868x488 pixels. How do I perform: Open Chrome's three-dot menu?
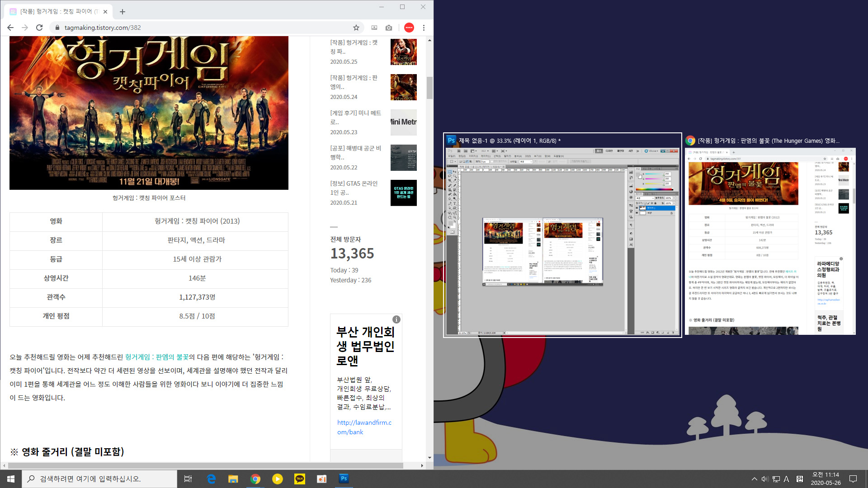point(424,28)
